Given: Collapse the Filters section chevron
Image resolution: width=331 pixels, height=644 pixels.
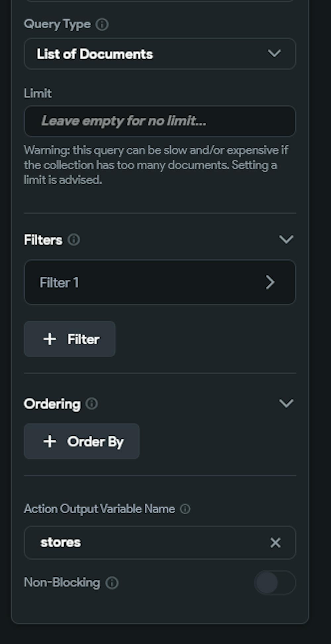Looking at the screenshot, I should point(286,239).
